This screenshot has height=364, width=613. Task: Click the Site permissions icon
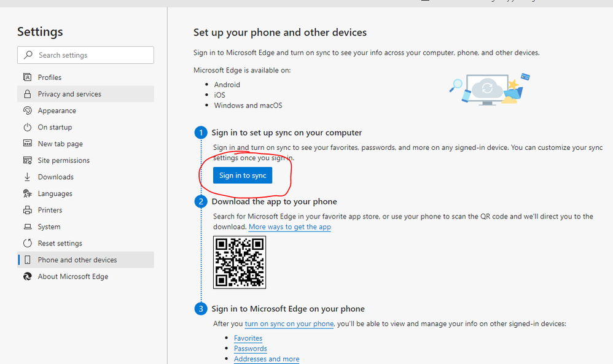(x=28, y=160)
